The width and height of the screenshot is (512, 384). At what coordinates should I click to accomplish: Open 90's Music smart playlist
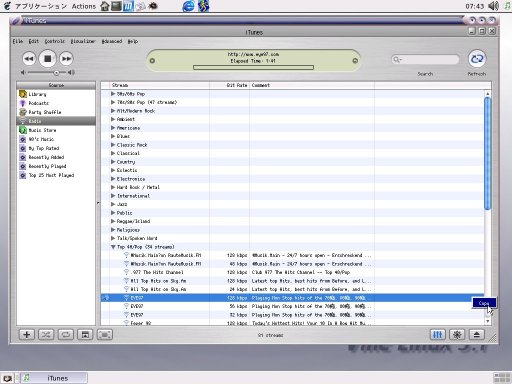tap(56, 139)
